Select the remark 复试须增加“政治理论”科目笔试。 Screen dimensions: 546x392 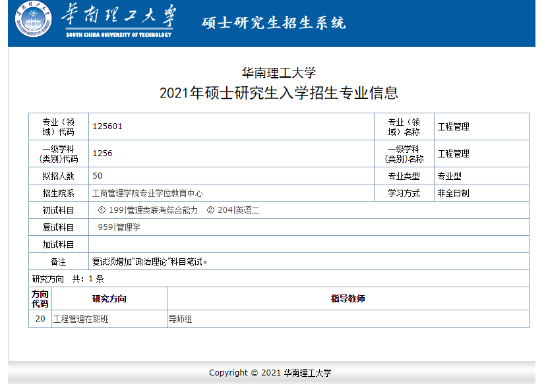pos(150,262)
